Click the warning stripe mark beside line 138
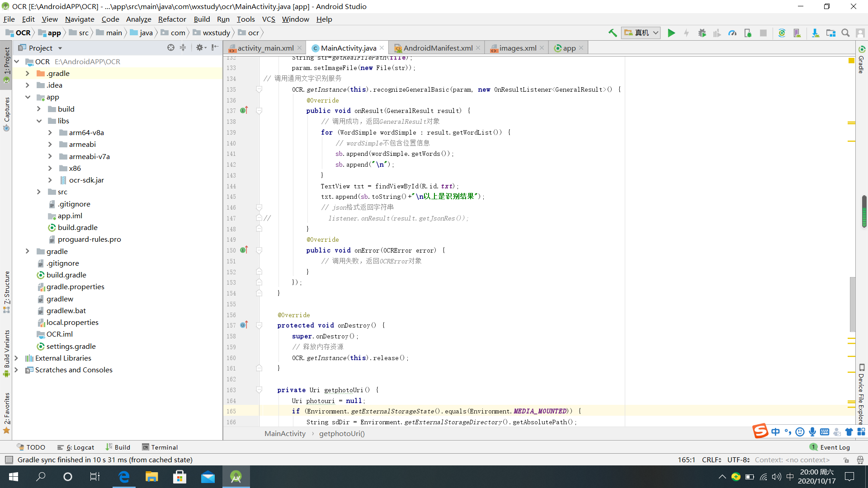The image size is (868, 488). [x=851, y=122]
